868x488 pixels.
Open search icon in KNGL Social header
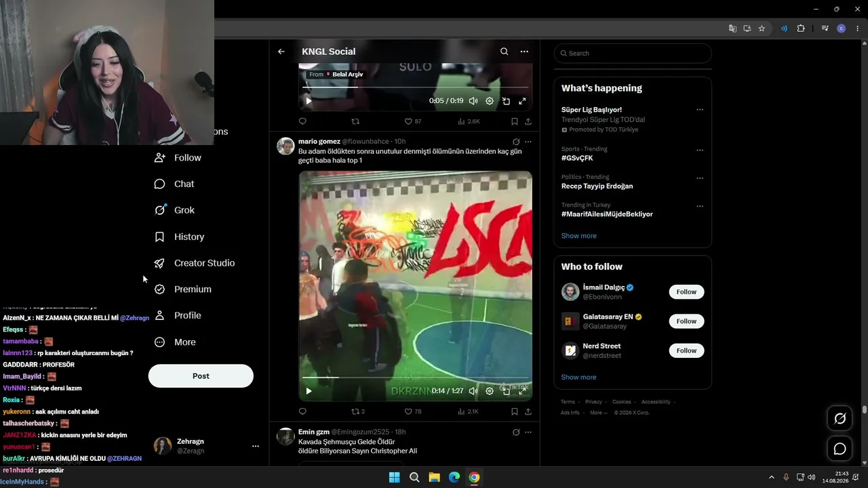point(504,52)
